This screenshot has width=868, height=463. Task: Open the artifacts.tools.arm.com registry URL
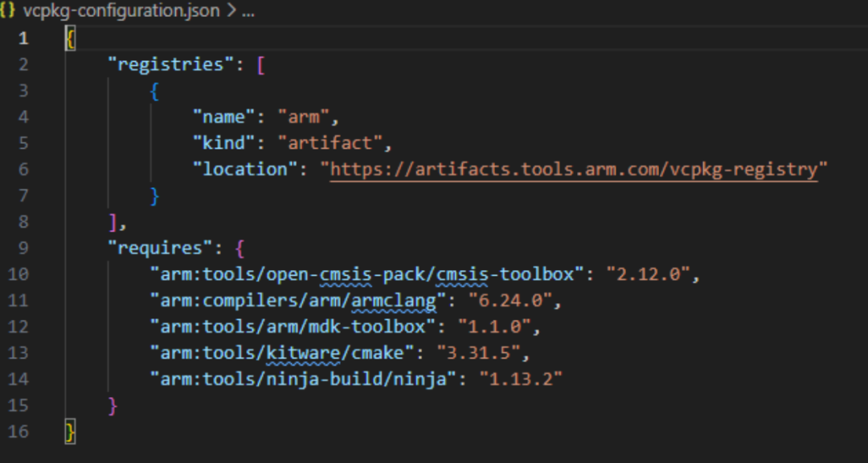tap(574, 170)
